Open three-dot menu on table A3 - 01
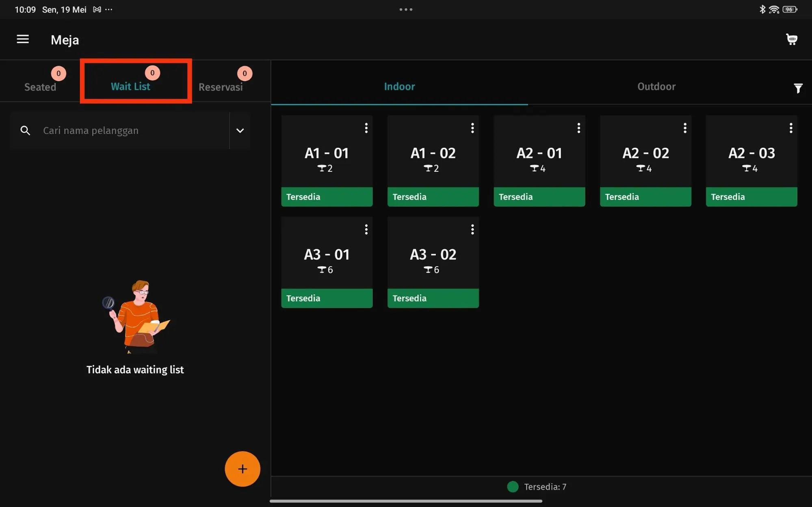This screenshot has height=507, width=812. coord(366,230)
